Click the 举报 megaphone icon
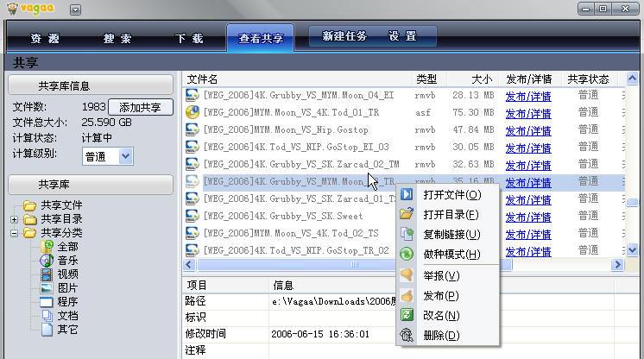The height and width of the screenshot is (359, 644). (x=407, y=276)
